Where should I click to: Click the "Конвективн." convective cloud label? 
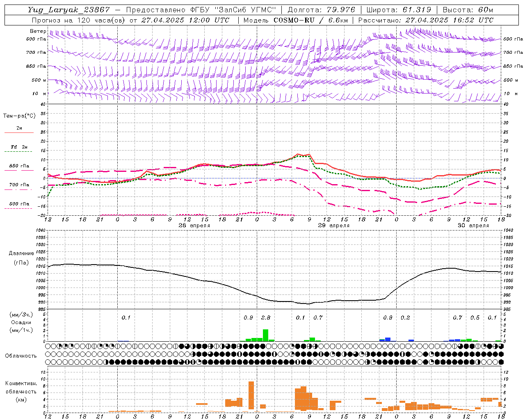pyautogui.click(x=21, y=383)
